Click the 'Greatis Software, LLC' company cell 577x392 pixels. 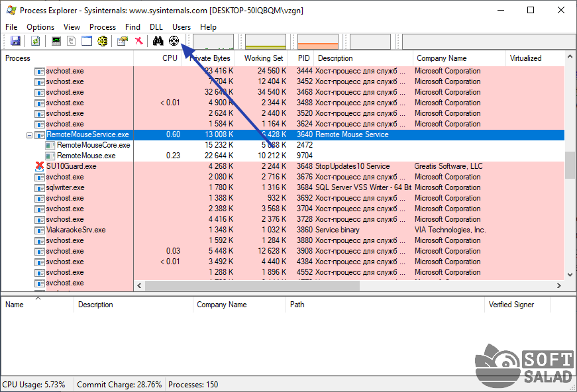[x=448, y=166]
